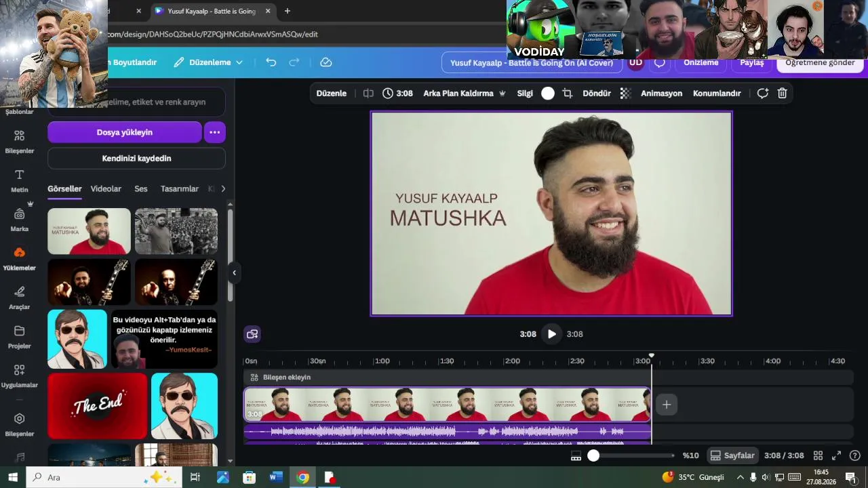Delete the selected video with trash icon
The image size is (868, 488).
click(782, 94)
